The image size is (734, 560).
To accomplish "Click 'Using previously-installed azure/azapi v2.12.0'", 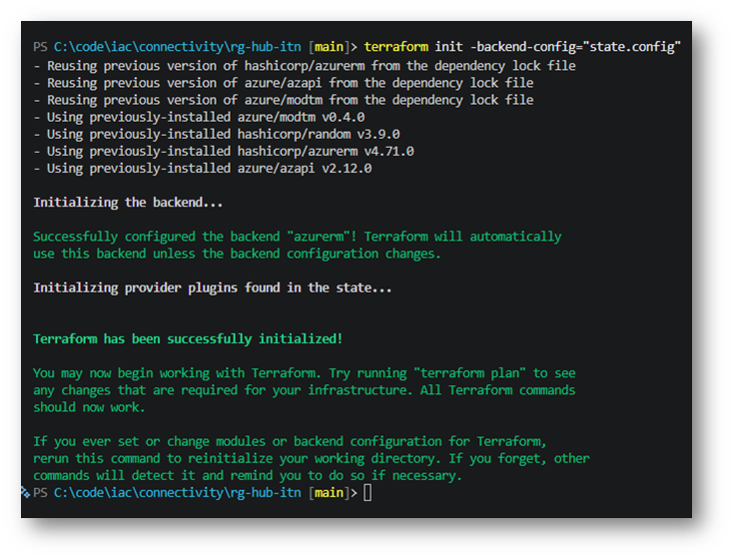I will (x=203, y=168).
